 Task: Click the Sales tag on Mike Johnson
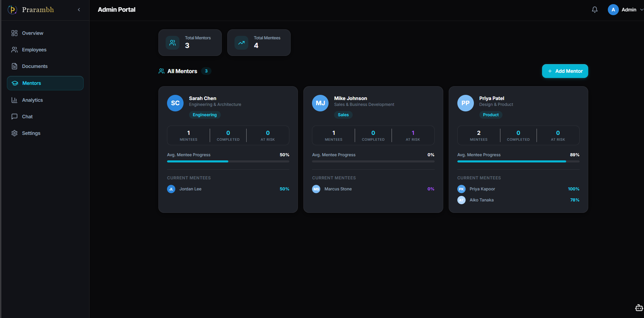coord(343,115)
